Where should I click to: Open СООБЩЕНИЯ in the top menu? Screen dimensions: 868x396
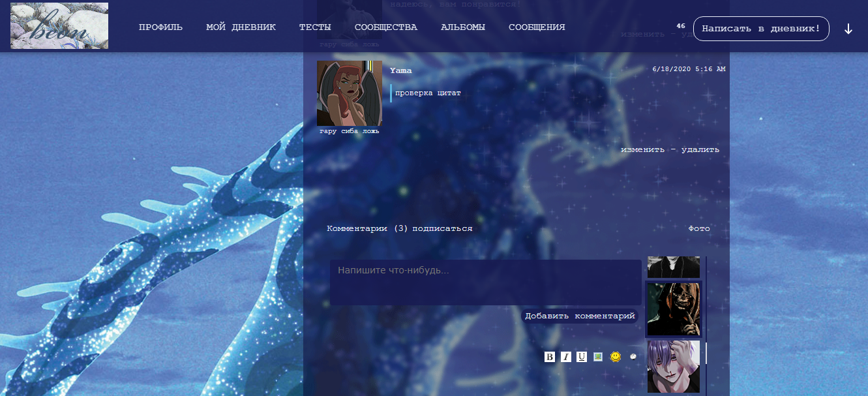[537, 27]
